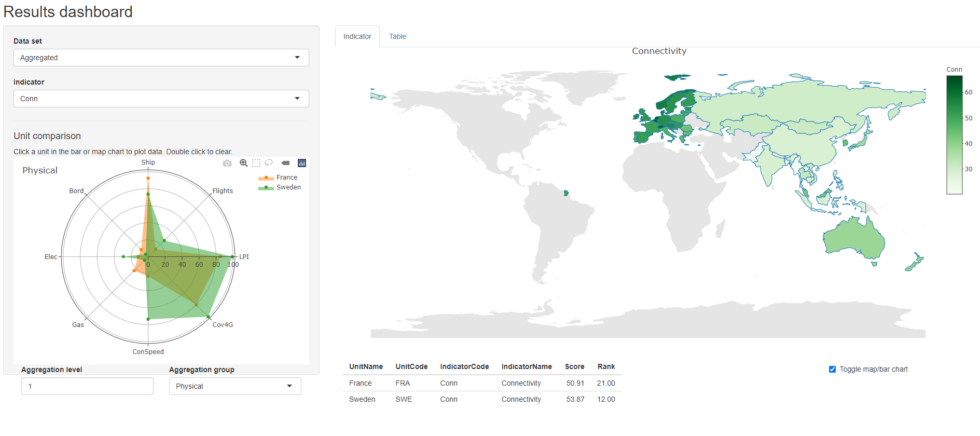980x436 pixels.
Task: Click the Elec axis label on radar
Action: pyautogui.click(x=51, y=257)
